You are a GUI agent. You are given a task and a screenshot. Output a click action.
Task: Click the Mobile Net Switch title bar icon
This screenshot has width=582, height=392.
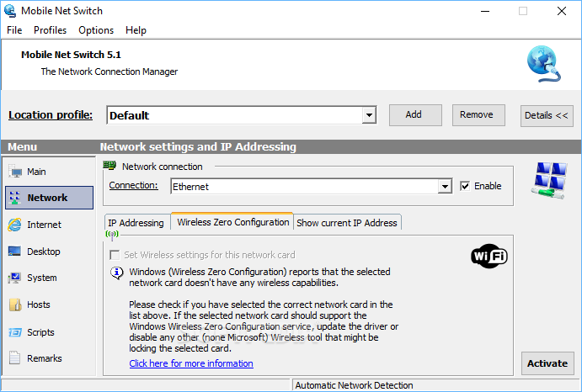point(10,11)
